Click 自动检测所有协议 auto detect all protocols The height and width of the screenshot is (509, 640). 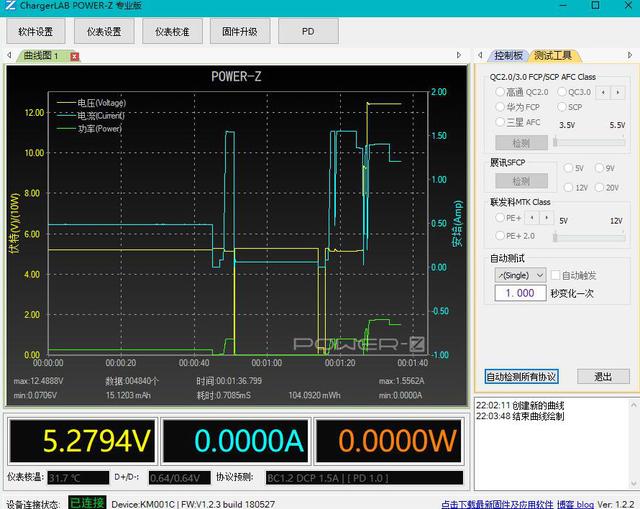tap(522, 376)
